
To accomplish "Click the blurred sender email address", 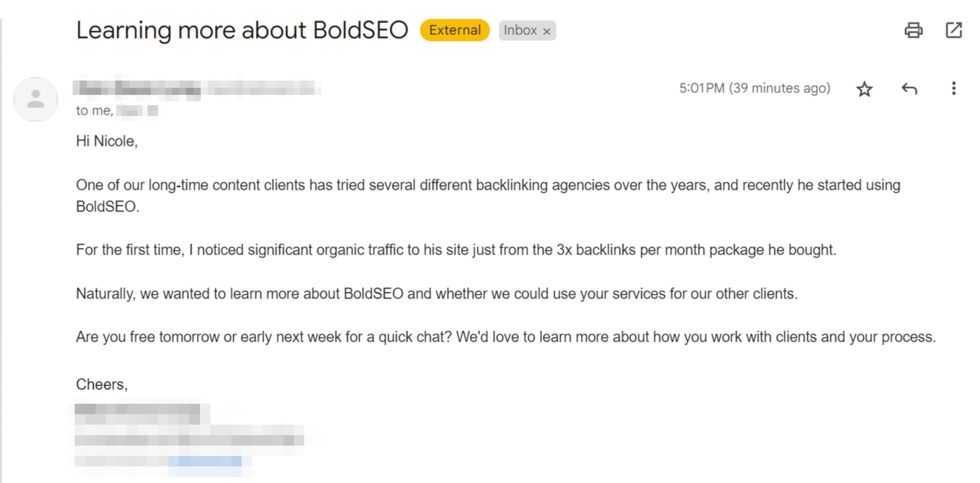I will click(264, 88).
